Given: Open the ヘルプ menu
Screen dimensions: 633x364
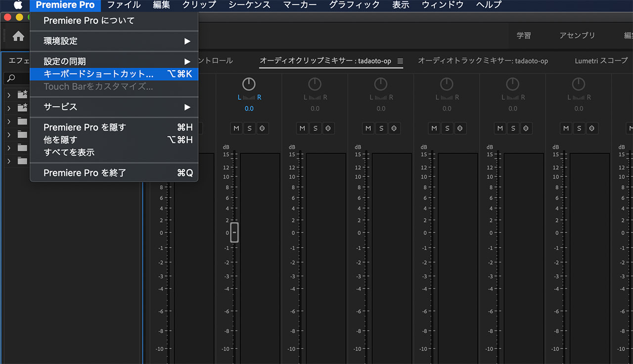Looking at the screenshot, I should click(x=489, y=5).
